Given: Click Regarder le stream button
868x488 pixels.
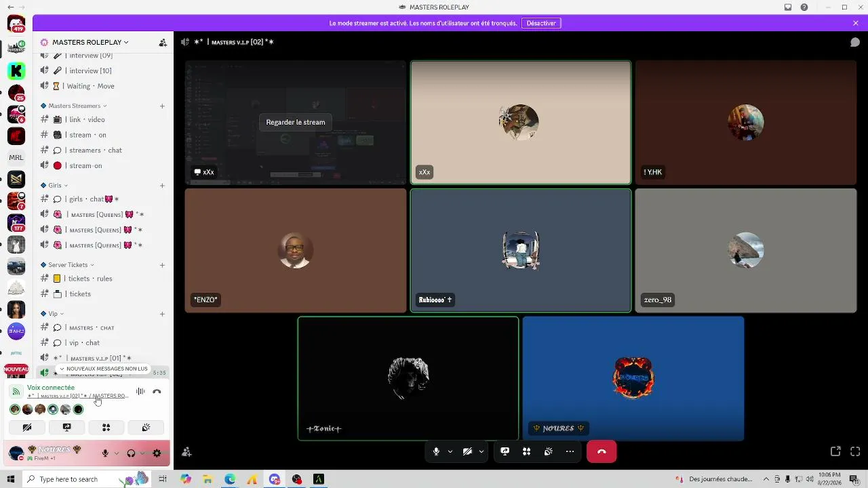Looking at the screenshot, I should [296, 122].
